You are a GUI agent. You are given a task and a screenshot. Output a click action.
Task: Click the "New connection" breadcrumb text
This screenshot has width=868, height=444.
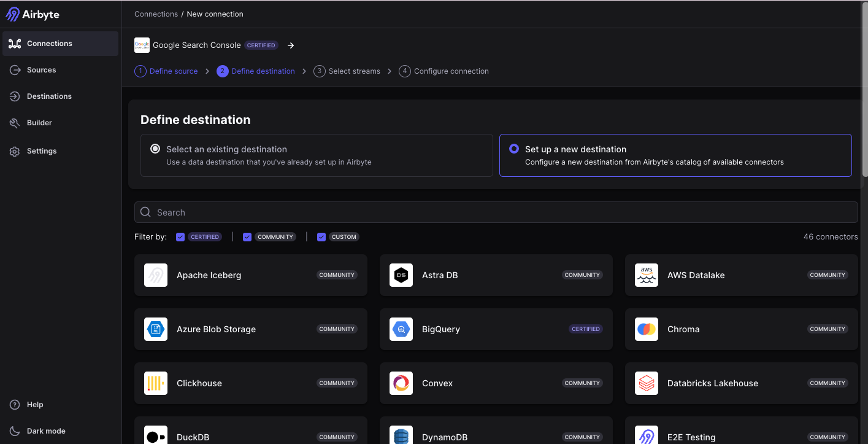pos(215,14)
